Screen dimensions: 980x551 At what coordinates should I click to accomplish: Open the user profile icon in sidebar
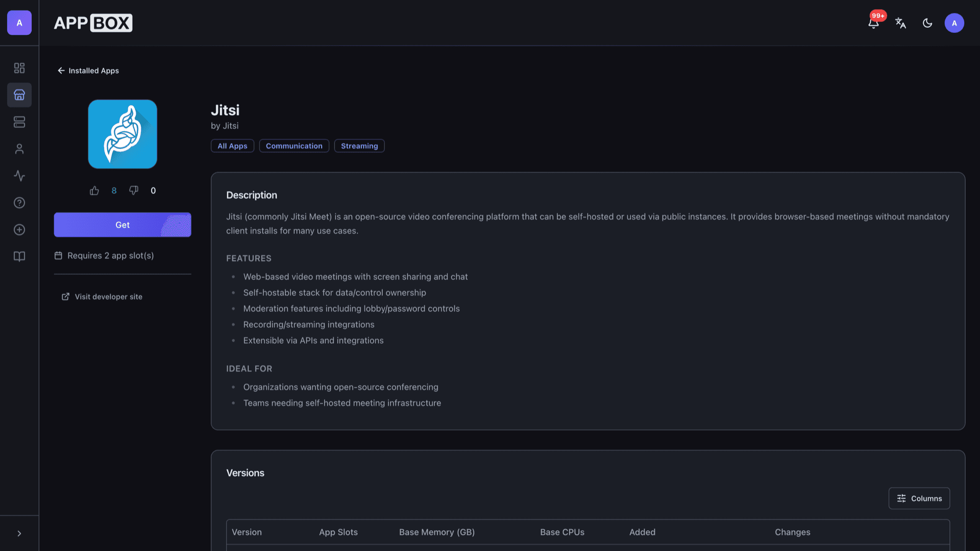[19, 149]
